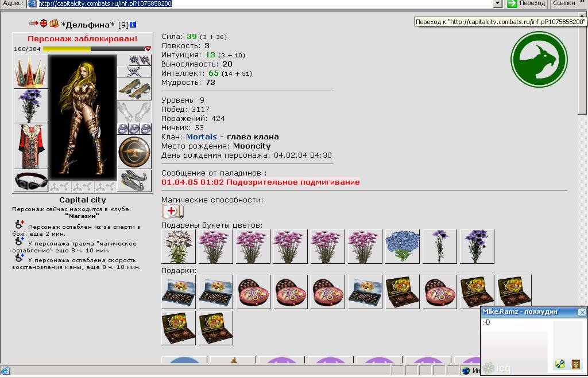The height and width of the screenshot is (378, 588).
Task: Click the first ring in the ring row
Action: pyautogui.click(x=123, y=129)
